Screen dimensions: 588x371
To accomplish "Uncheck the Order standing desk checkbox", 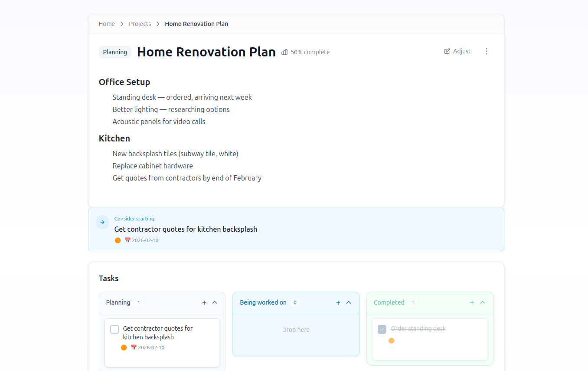I will 382,329.
